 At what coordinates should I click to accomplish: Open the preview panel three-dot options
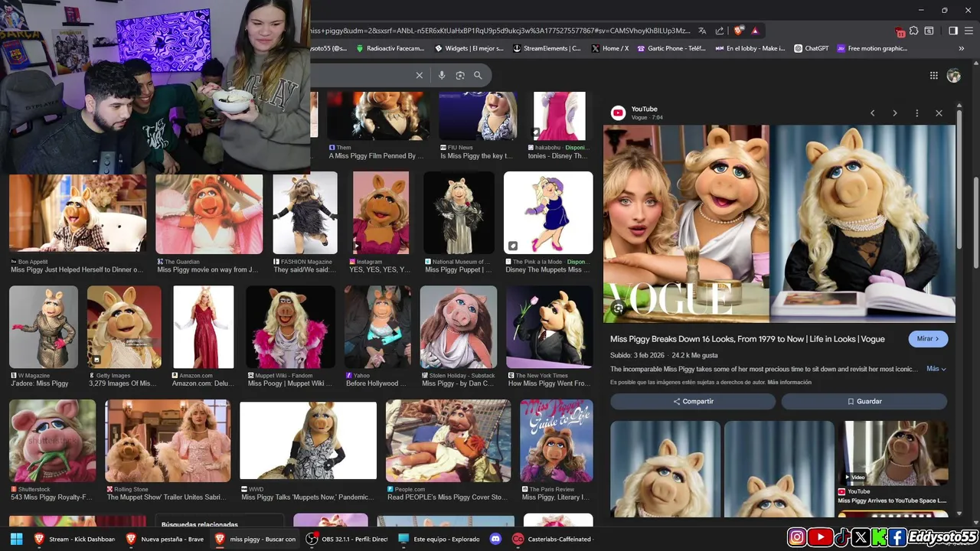coord(916,113)
